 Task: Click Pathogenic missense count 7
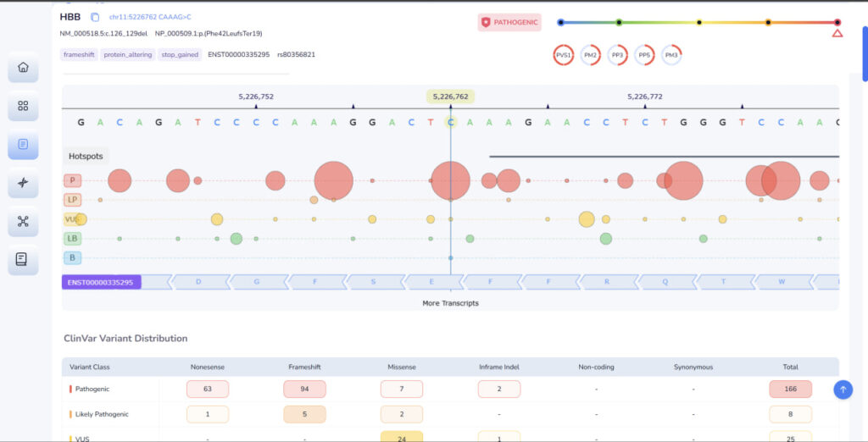click(402, 389)
